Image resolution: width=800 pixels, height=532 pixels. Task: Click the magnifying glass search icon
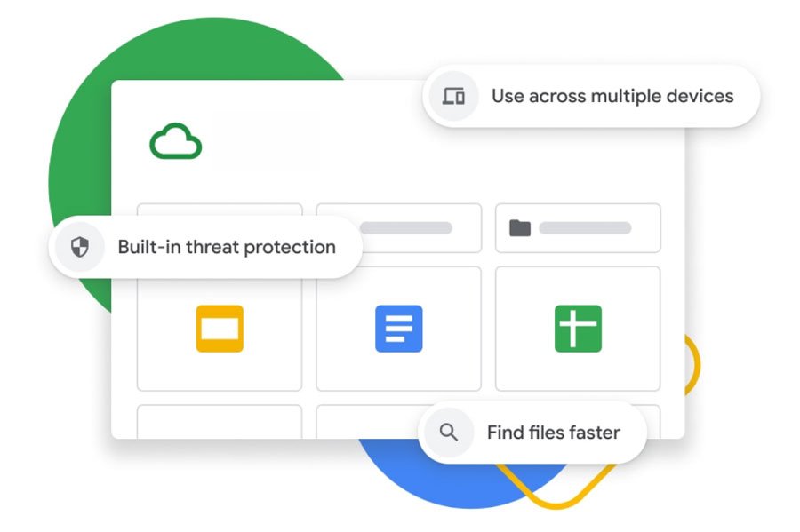point(449,433)
